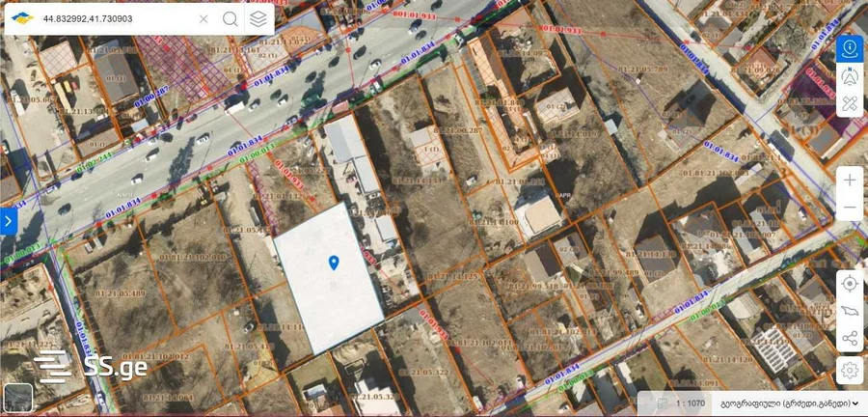This screenshot has height=417, width=868.
Task: Click parcel label 81.21.14.100
Action: click(x=494, y=222)
